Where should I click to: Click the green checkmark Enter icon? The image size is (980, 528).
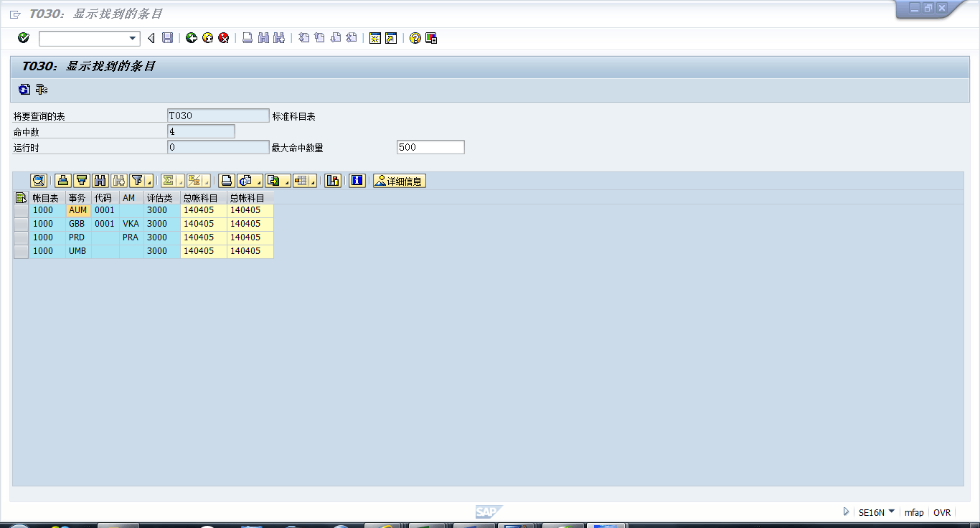coord(24,38)
